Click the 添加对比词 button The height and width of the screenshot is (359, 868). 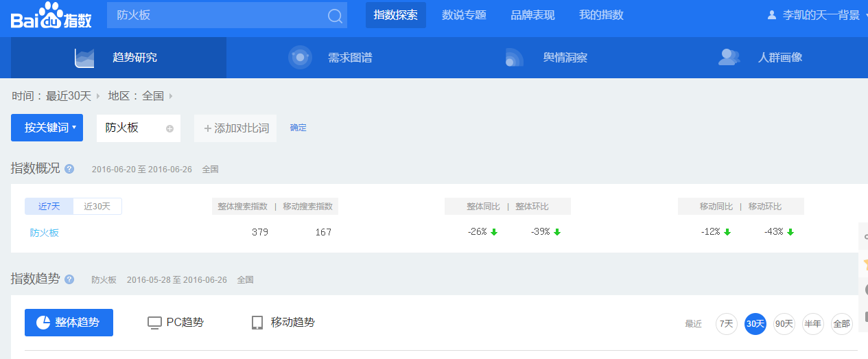coord(235,128)
